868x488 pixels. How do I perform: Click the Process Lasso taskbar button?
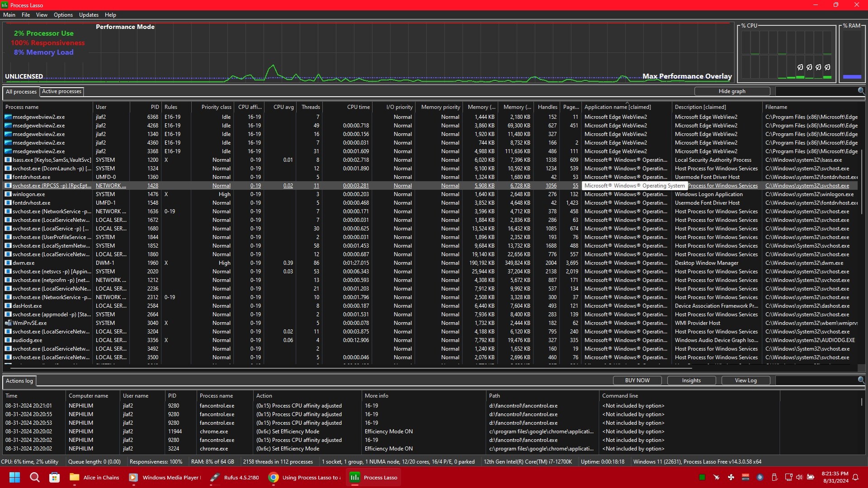point(374,478)
